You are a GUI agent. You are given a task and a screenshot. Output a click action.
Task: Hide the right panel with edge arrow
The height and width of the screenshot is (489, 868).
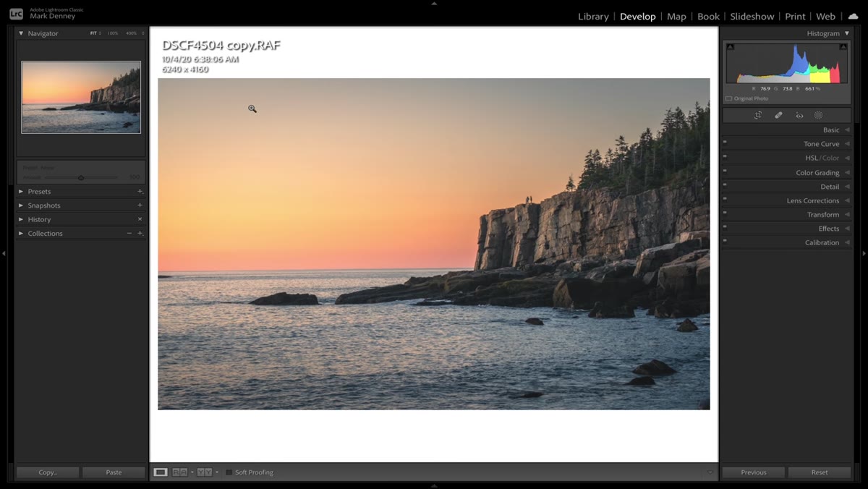tap(864, 253)
